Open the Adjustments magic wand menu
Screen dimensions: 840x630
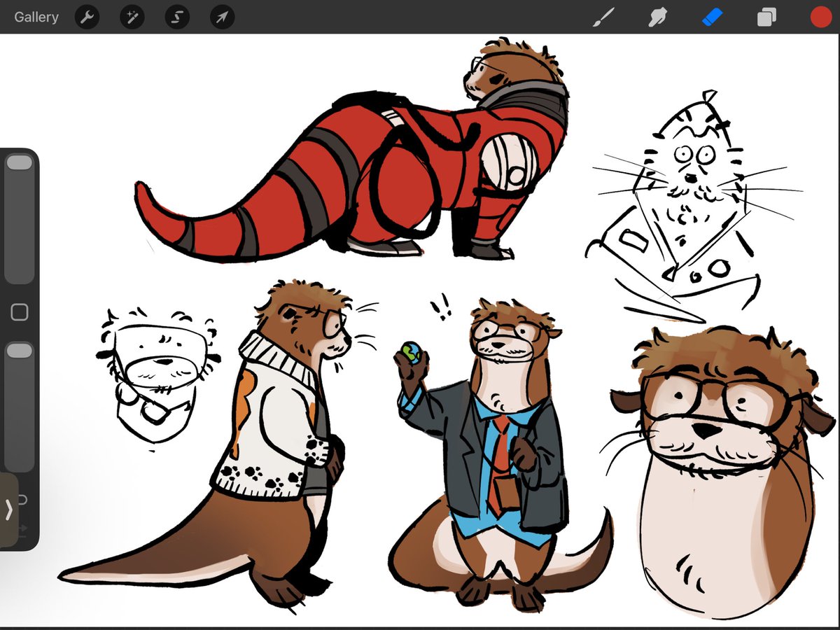click(132, 17)
